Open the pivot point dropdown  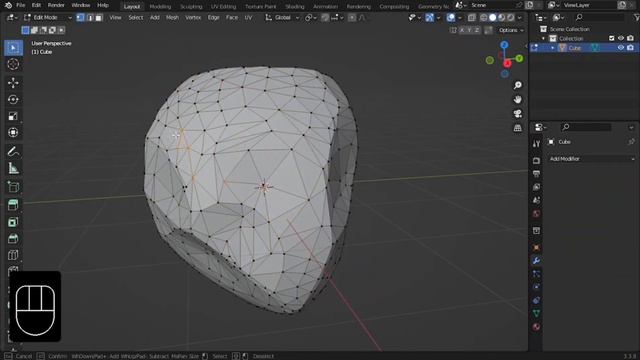pyautogui.click(x=311, y=18)
